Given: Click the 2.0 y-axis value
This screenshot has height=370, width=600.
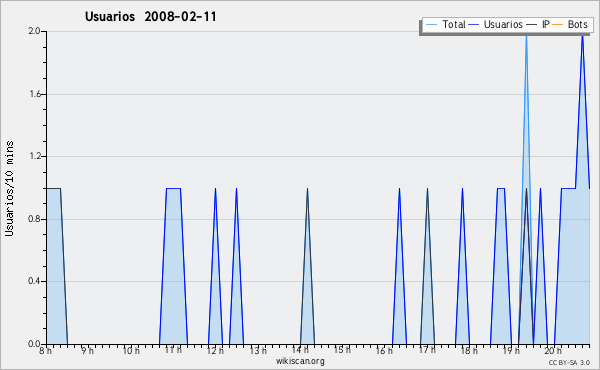Looking at the screenshot, I should (34, 31).
